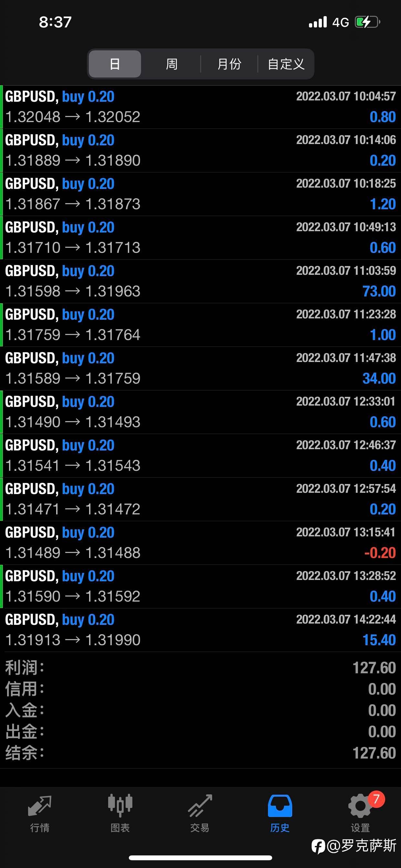Image resolution: width=401 pixels, height=868 pixels.
Task: Open the GBPUSD trade closed at 13:28:52
Action: [x=200, y=586]
